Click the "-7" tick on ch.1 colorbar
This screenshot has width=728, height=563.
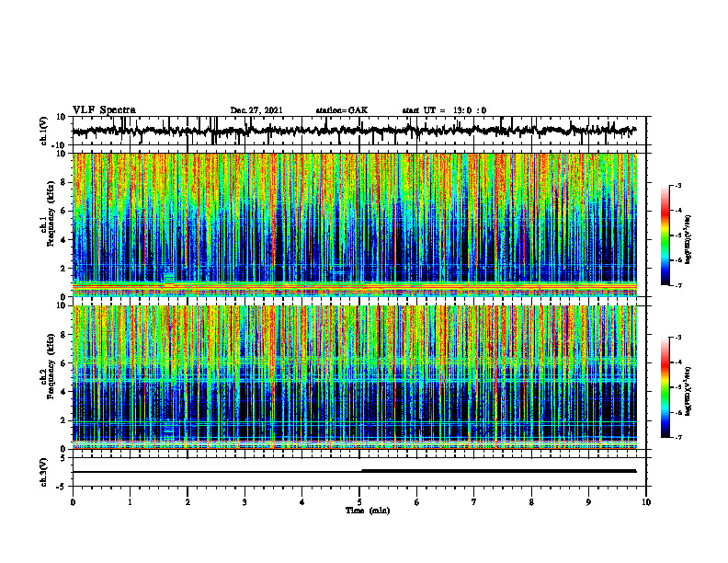tap(678, 285)
